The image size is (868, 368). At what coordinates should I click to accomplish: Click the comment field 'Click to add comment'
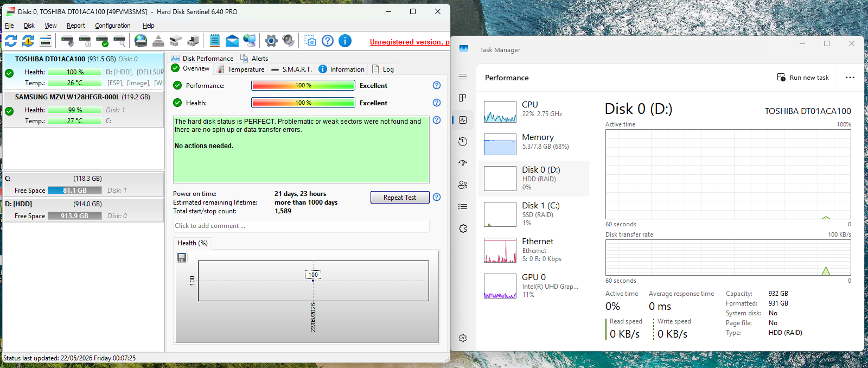point(301,226)
